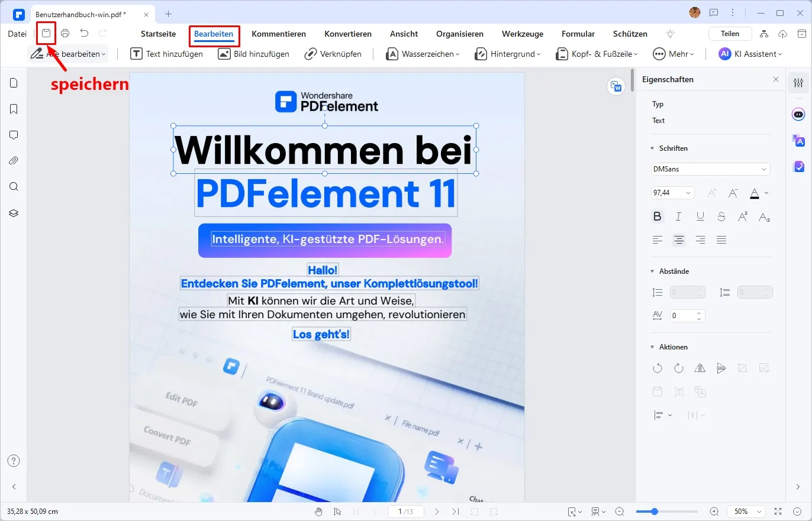
Task: Open the attachments panel (paperclip icon)
Action: coord(13,160)
